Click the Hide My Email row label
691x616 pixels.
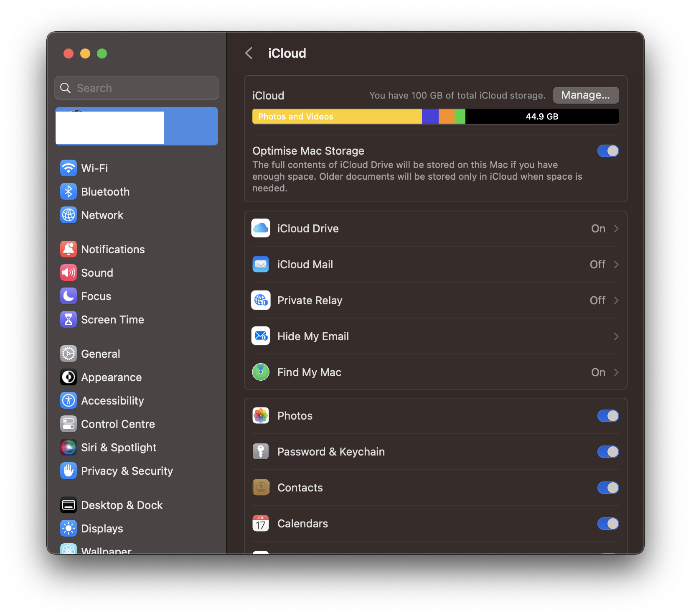pyautogui.click(x=313, y=336)
